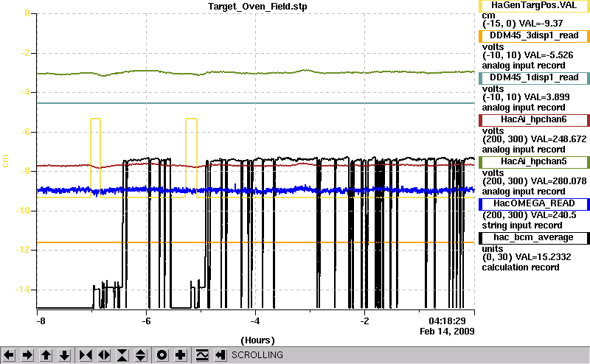Pan the graph right with the right arrow
The image size is (590, 364).
27,355
